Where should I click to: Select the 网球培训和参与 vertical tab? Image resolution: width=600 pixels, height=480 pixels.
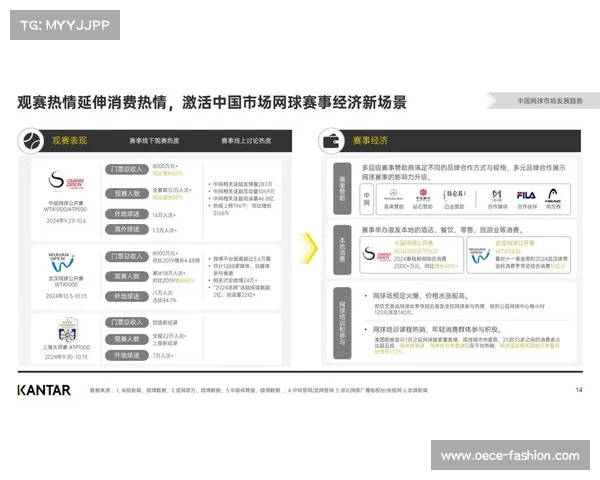(342, 323)
